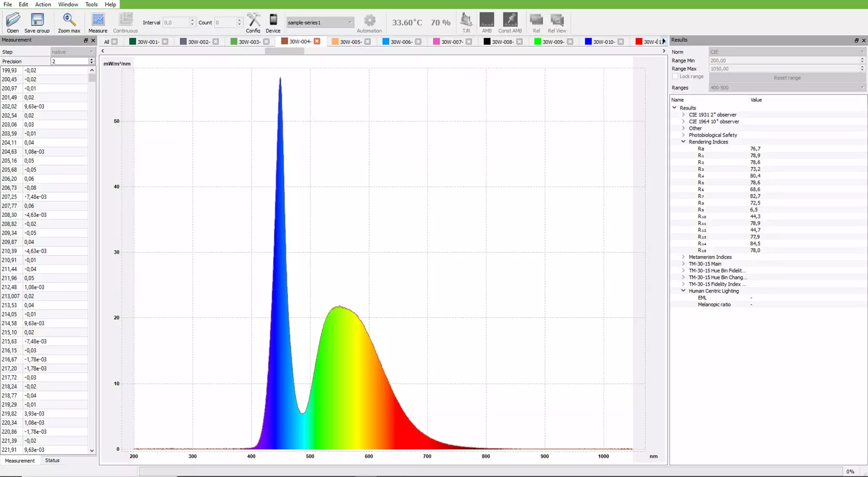Click the T/R toolbar icon
The height and width of the screenshot is (477, 868).
click(466, 19)
